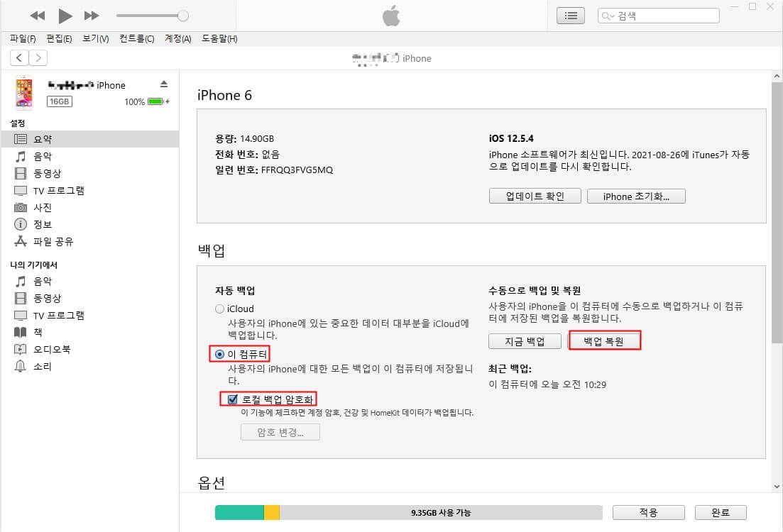Click the 16GB capacity badge
The width and height of the screenshot is (783, 532).
pos(60,101)
